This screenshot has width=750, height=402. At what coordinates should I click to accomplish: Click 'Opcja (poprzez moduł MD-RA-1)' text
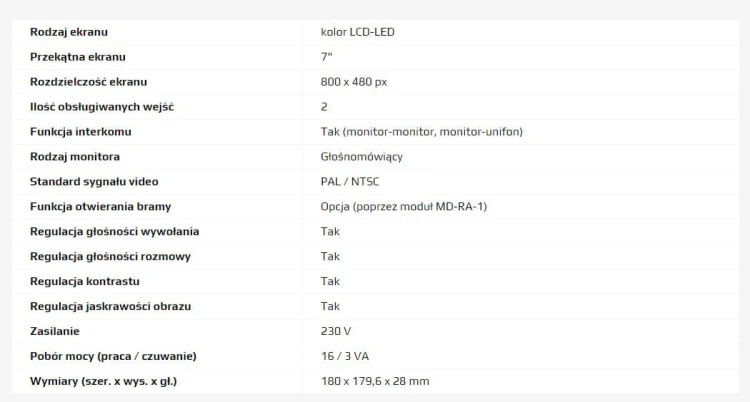[x=404, y=206]
